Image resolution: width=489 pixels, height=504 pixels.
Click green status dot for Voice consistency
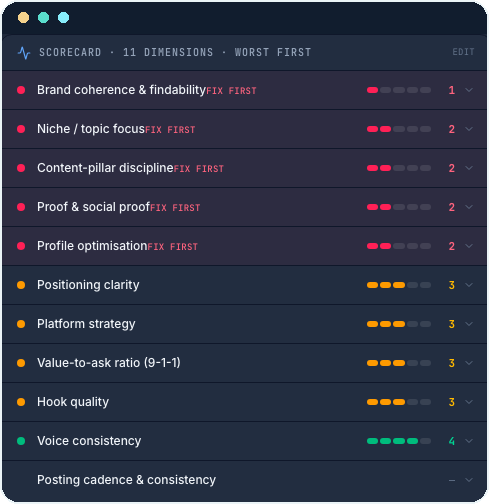[x=21, y=441]
